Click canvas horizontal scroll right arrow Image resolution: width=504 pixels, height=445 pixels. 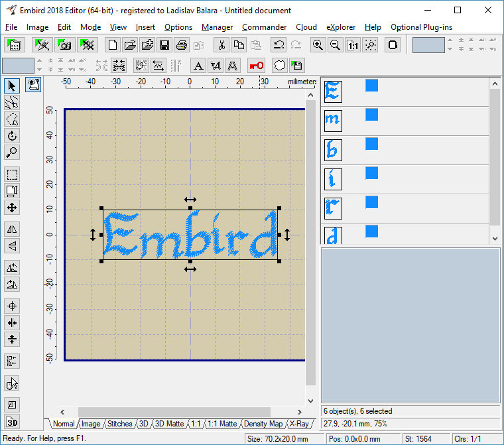point(300,412)
